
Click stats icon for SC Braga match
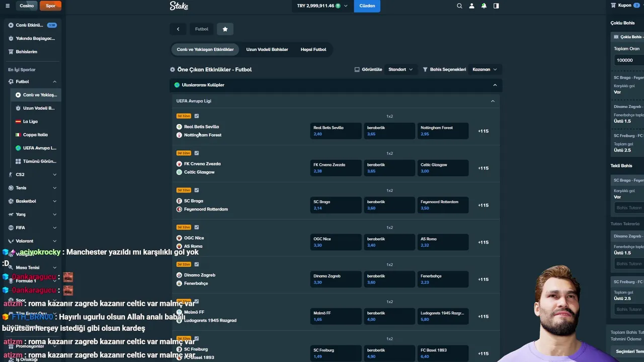click(x=197, y=190)
